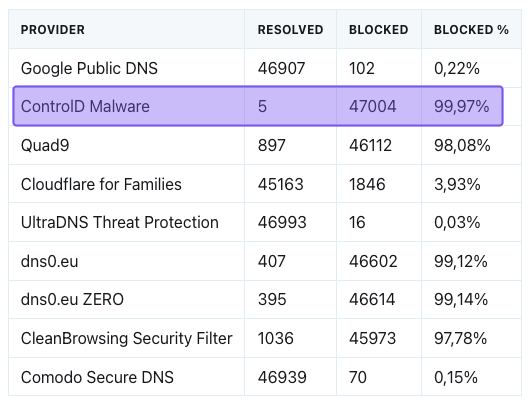Click blocked value 45973
The image size is (531, 405).
pos(373,338)
